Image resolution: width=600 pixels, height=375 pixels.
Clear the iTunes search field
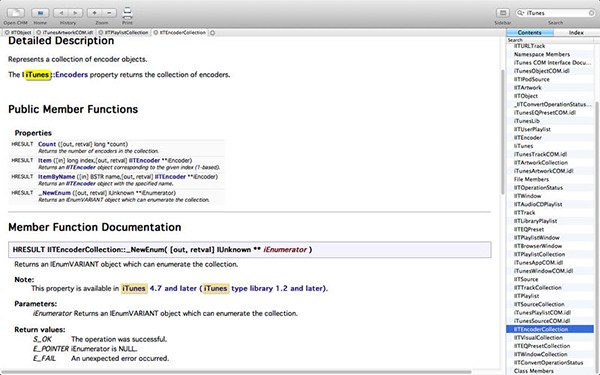click(x=591, y=13)
